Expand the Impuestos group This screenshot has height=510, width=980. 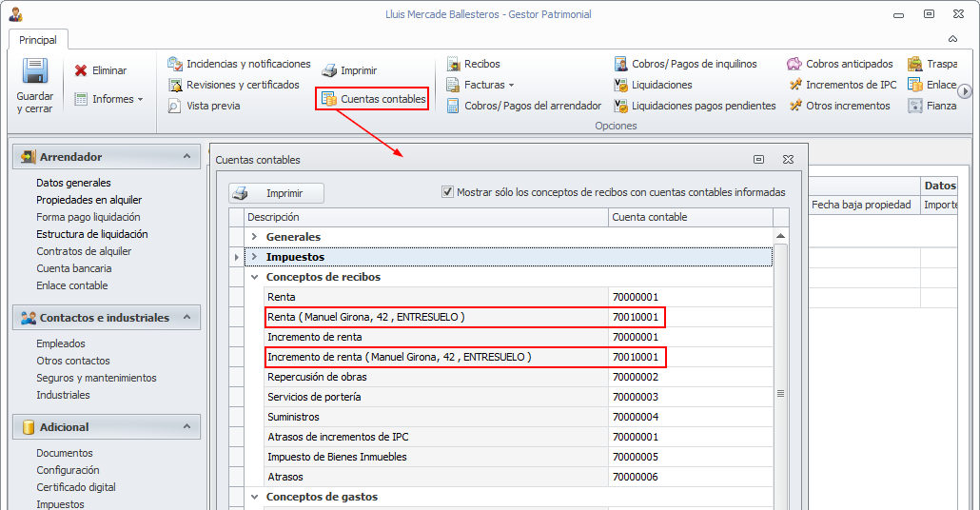(x=254, y=257)
